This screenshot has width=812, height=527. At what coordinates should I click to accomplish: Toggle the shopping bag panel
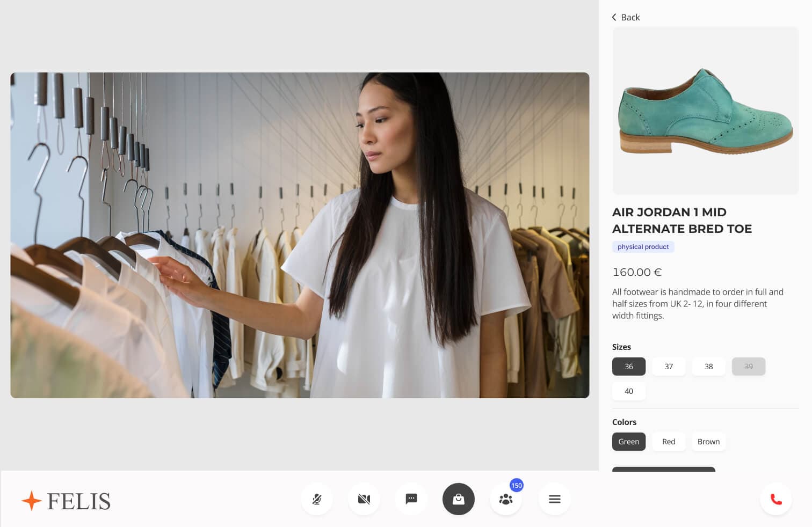[x=459, y=499]
